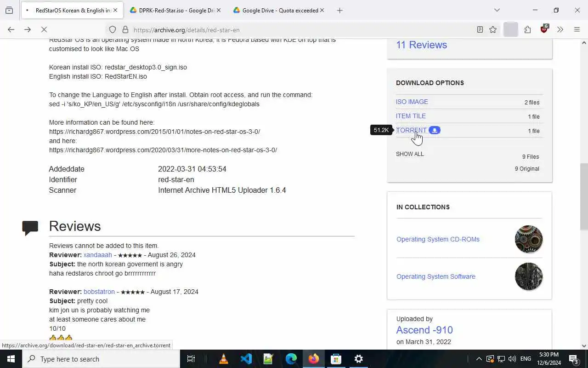Open the Firefox application menu
588x368 pixels.
pyautogui.click(x=577, y=30)
